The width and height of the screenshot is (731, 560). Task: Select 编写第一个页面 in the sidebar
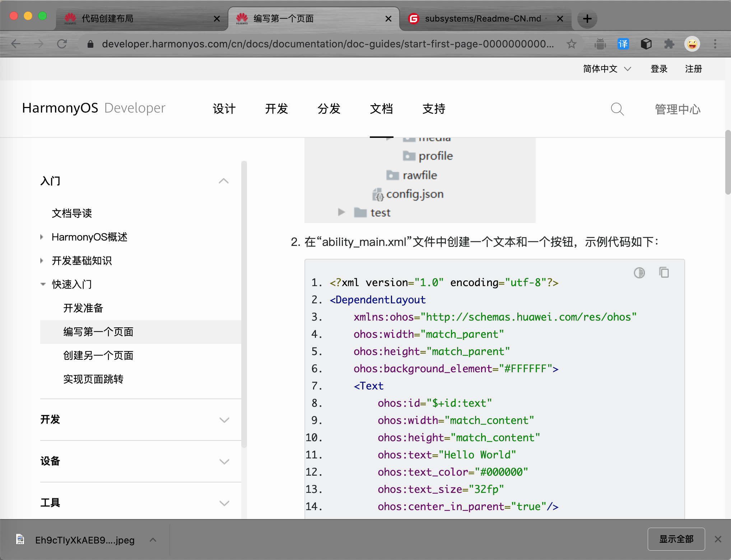click(x=141, y=332)
